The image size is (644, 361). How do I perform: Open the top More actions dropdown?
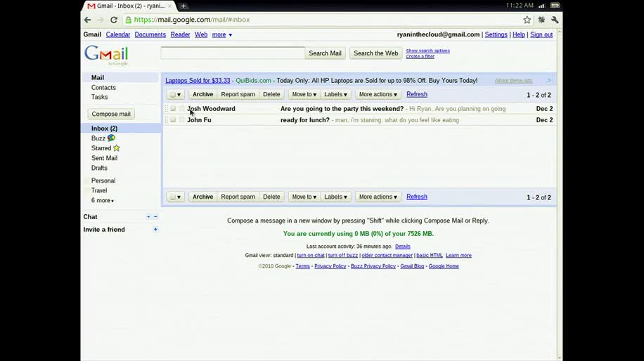coord(378,94)
